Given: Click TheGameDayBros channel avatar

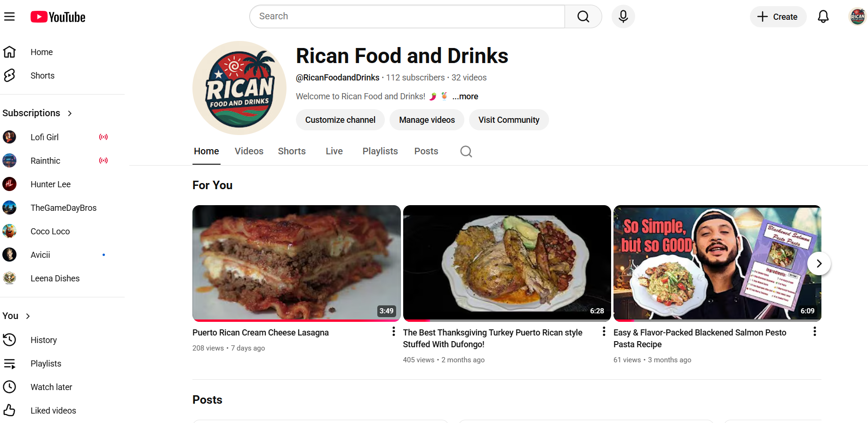Looking at the screenshot, I should [x=9, y=208].
